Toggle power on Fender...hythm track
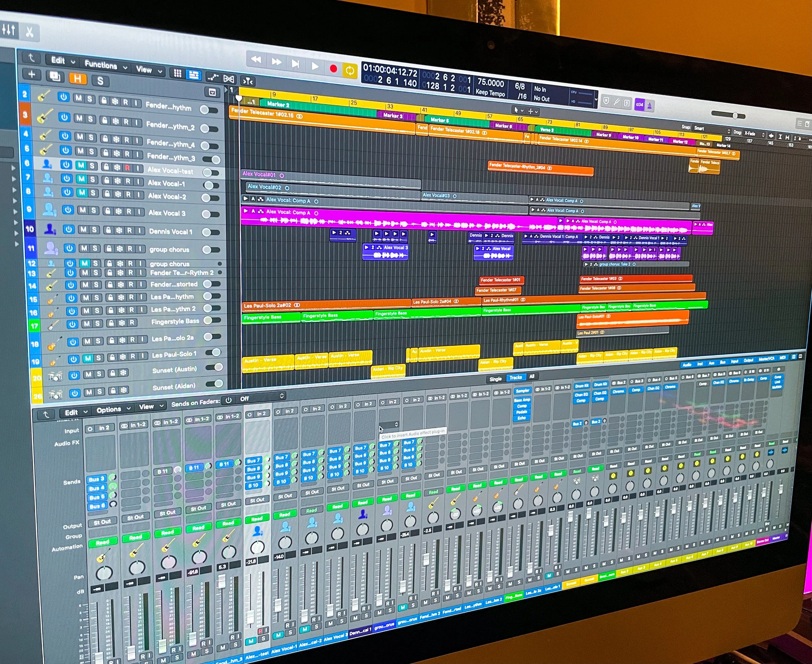The width and height of the screenshot is (812, 664). click(x=63, y=97)
